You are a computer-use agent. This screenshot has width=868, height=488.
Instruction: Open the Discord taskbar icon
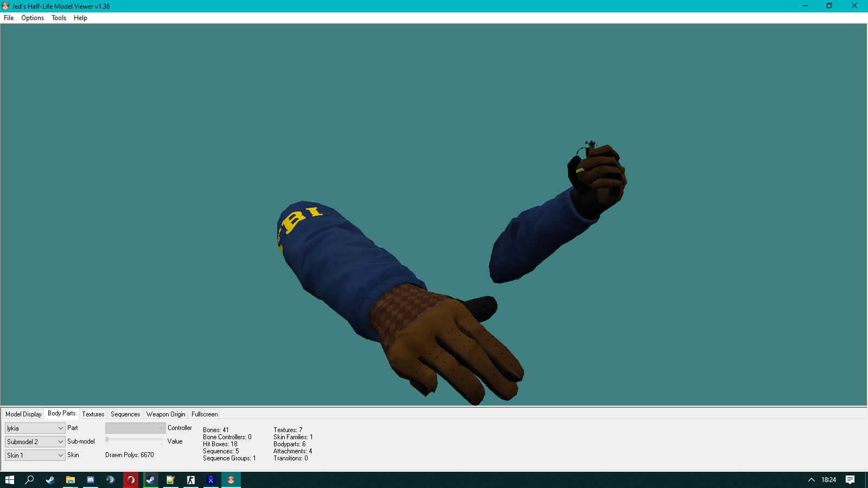pyautogui.click(x=91, y=480)
